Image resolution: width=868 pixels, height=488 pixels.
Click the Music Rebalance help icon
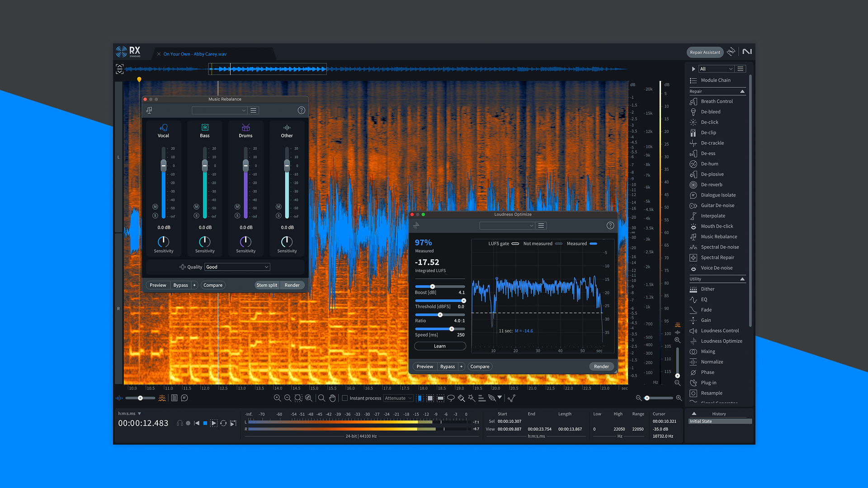pos(301,110)
